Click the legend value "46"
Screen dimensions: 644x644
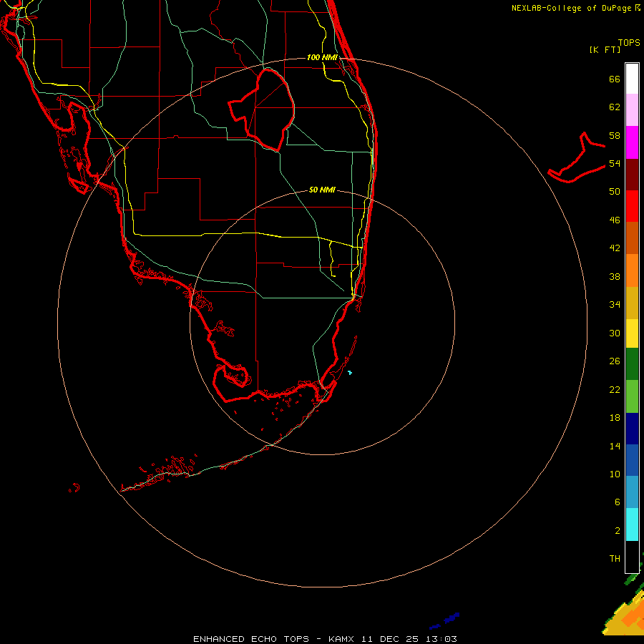click(x=615, y=220)
